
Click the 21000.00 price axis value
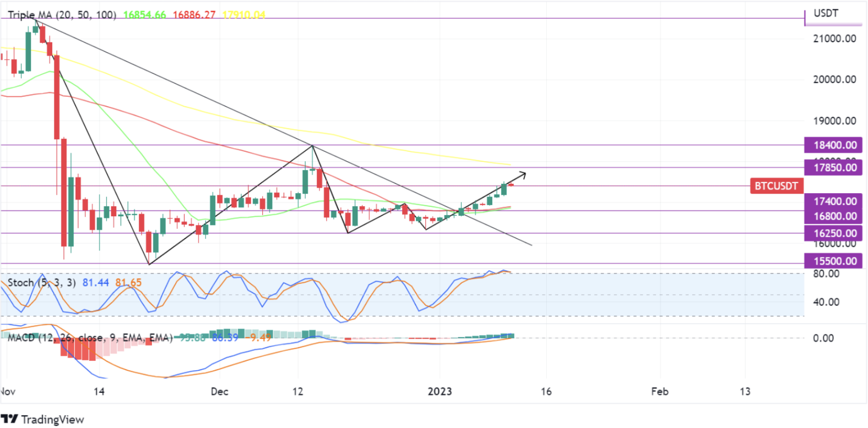point(834,39)
